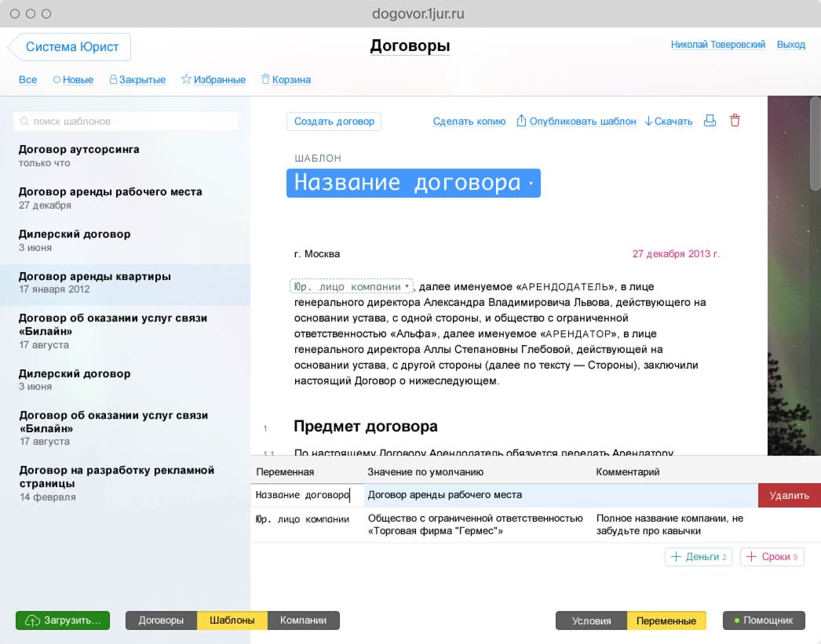
Task: Switch to the Договоры toggle at bottom
Action: coord(161,620)
